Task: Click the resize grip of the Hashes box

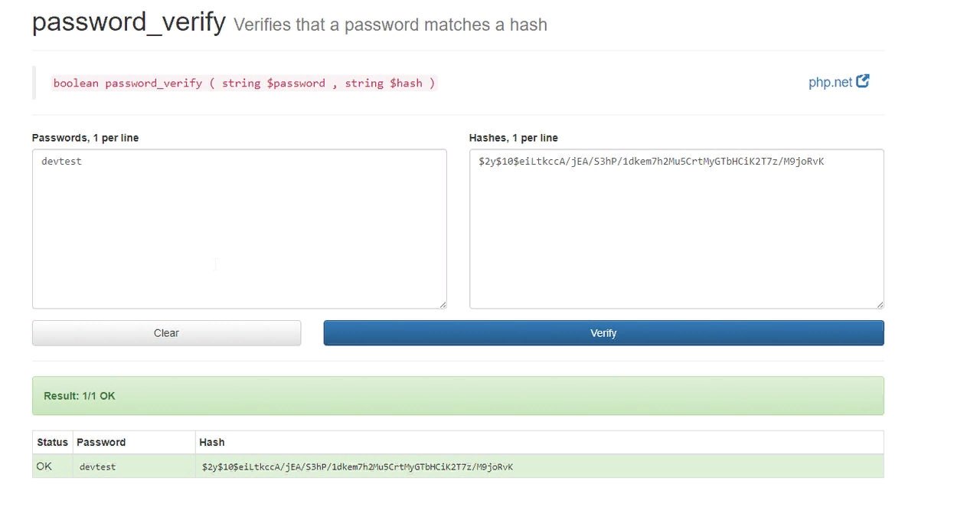Action: tap(880, 304)
